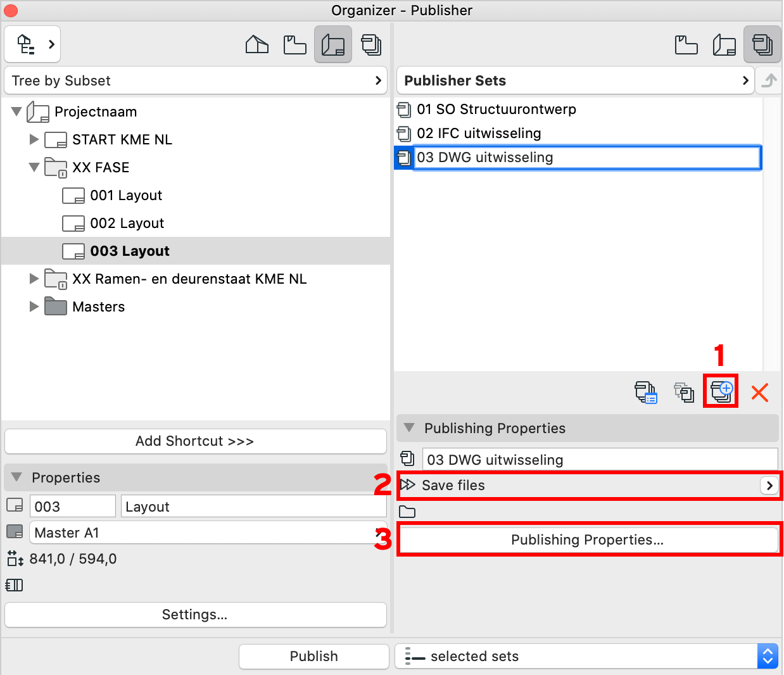Expand the START KME NL item
This screenshot has height=675, width=784.
[34, 139]
